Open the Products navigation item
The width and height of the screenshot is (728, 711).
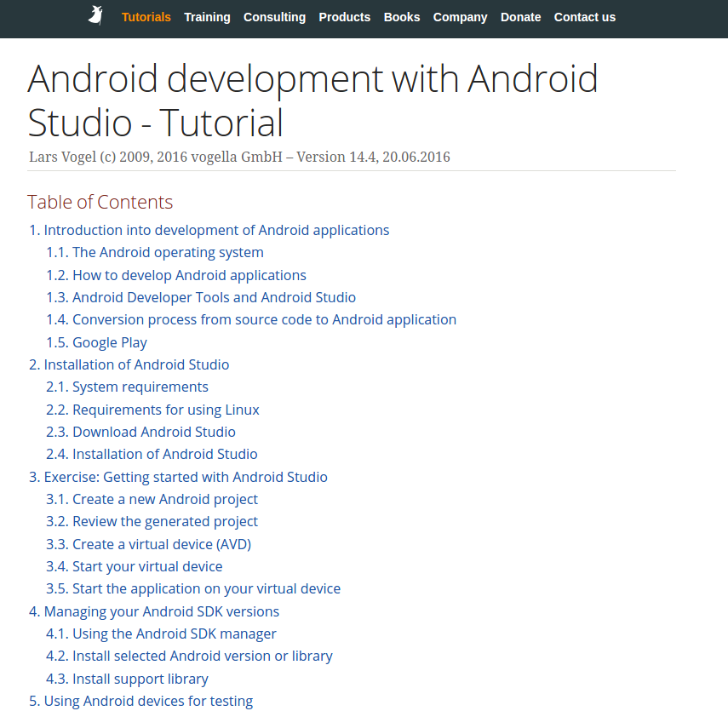point(344,17)
